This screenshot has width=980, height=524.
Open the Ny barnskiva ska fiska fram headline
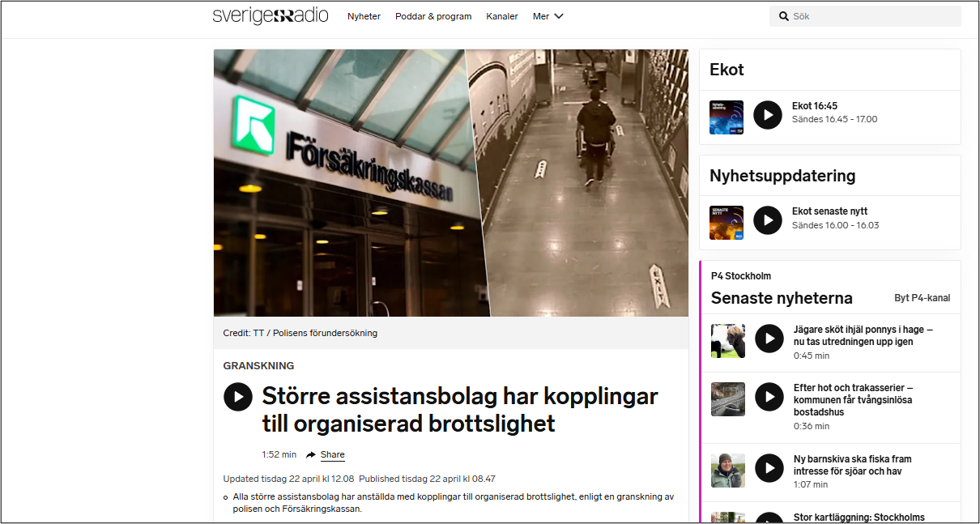click(853, 466)
